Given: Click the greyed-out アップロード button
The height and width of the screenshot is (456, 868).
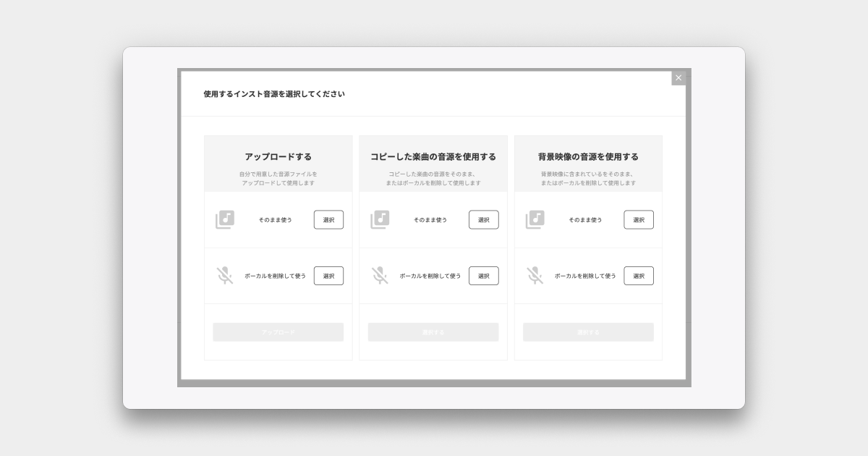Looking at the screenshot, I should pos(278,332).
